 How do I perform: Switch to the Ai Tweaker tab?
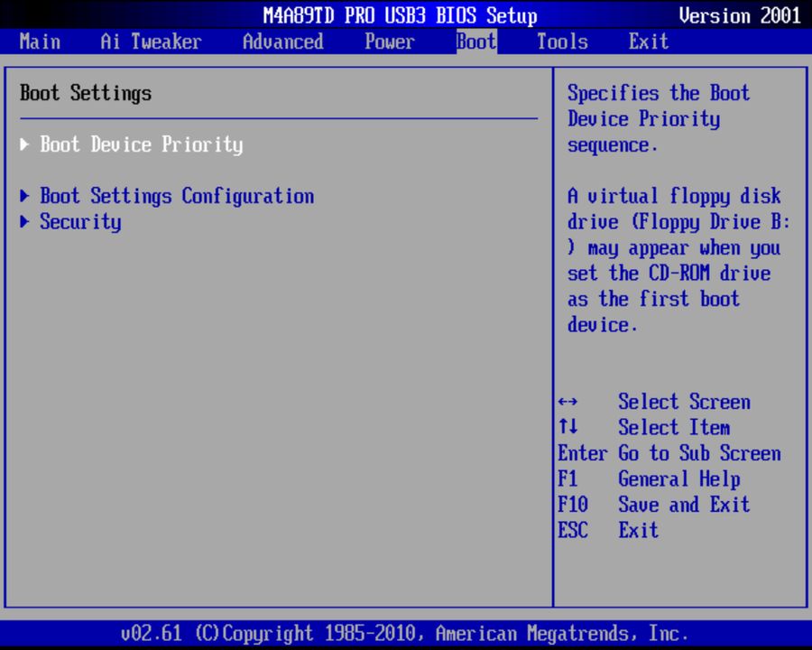pos(150,42)
